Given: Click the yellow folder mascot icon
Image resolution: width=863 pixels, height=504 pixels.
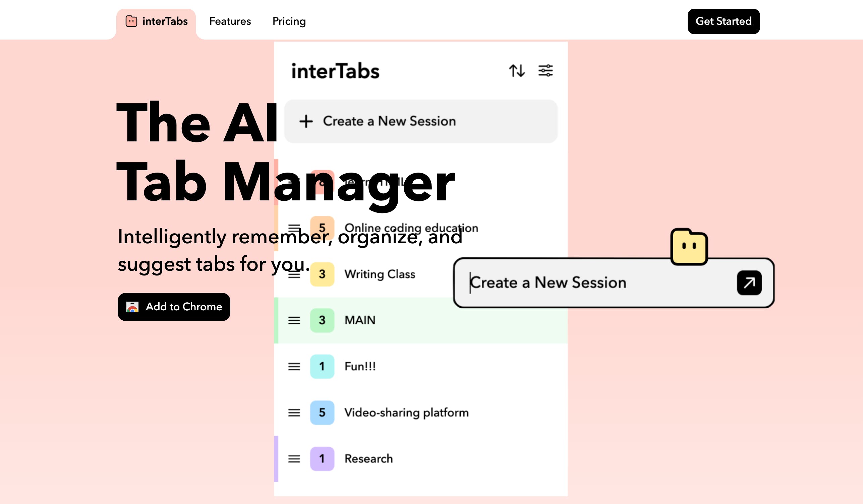Looking at the screenshot, I should point(689,247).
